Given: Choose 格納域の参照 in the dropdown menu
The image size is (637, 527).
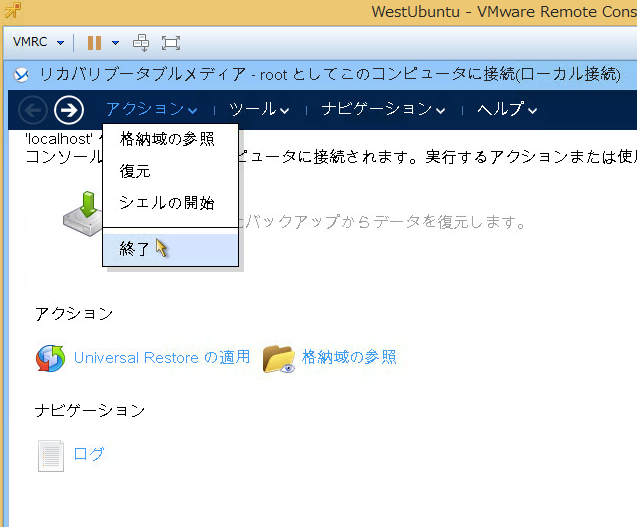Looking at the screenshot, I should 166,139.
